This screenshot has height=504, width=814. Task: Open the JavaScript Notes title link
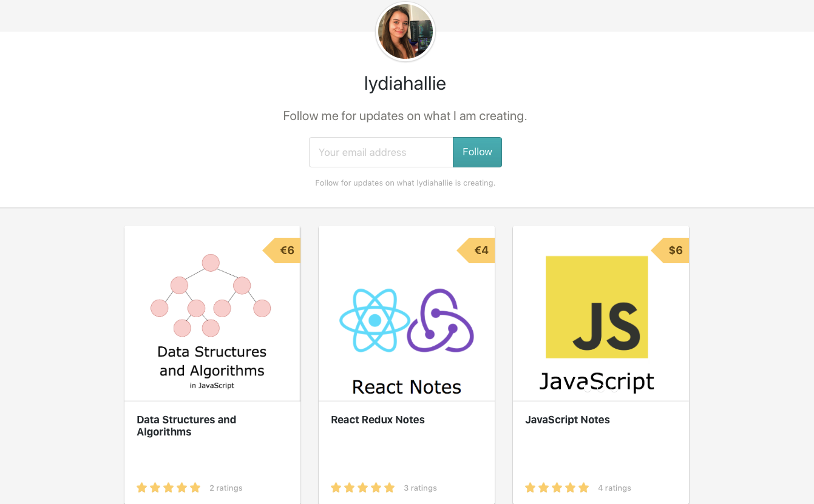tap(568, 420)
